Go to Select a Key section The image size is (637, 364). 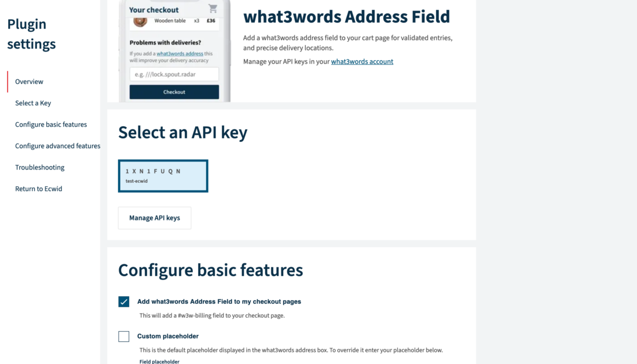[x=33, y=103]
